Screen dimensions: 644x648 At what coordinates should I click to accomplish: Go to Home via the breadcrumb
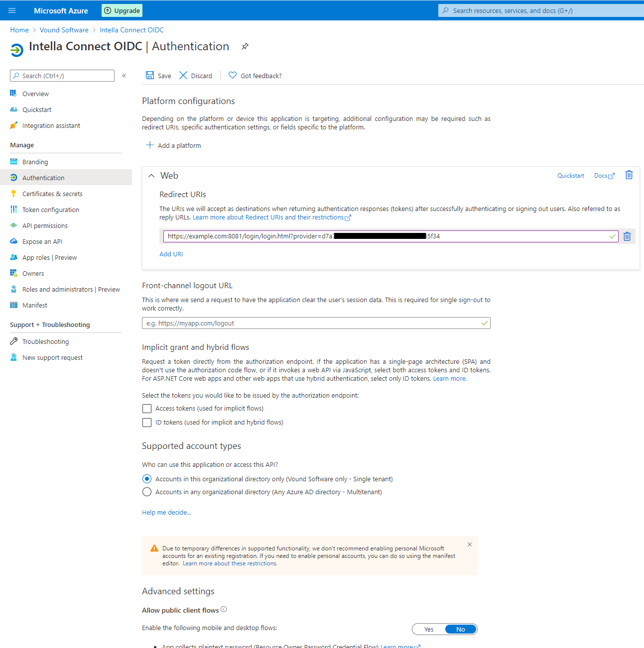click(x=19, y=30)
